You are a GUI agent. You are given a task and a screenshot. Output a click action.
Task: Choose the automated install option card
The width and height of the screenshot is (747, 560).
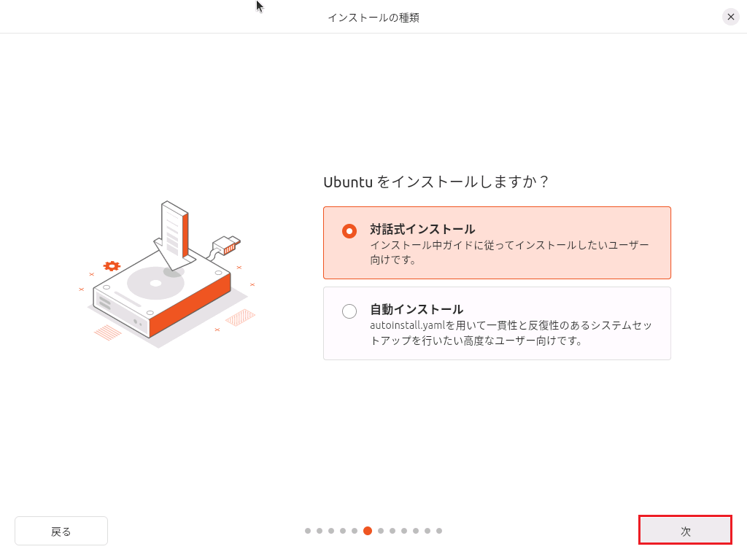497,323
